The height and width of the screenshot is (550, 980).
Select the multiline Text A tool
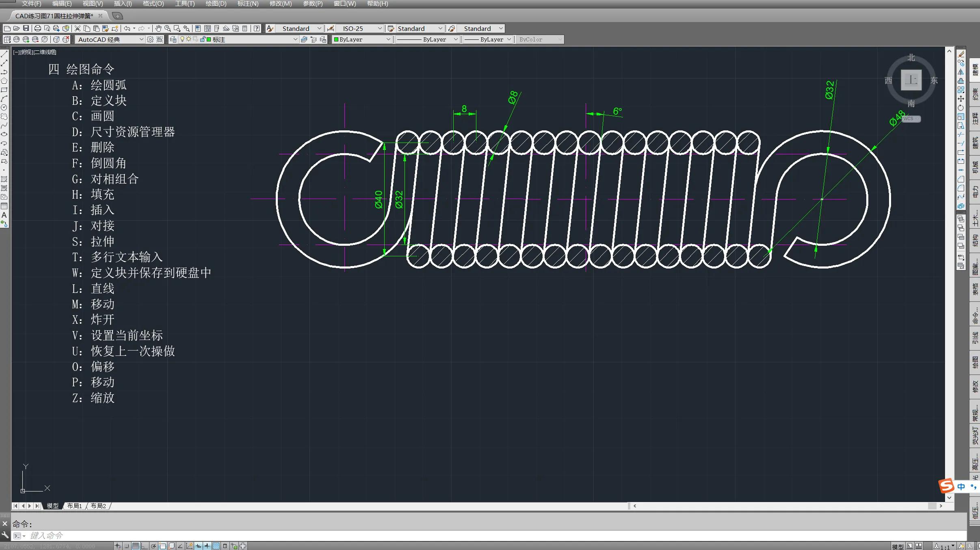(x=4, y=215)
